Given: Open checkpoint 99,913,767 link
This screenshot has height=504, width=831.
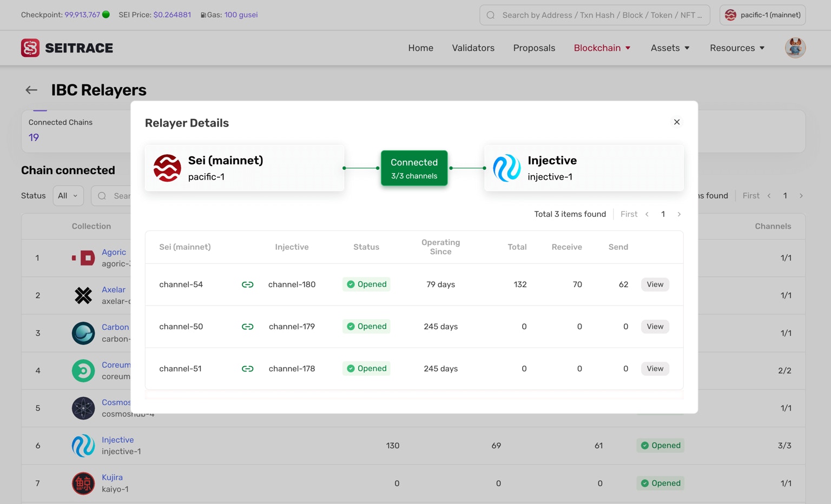Looking at the screenshot, I should pyautogui.click(x=82, y=15).
